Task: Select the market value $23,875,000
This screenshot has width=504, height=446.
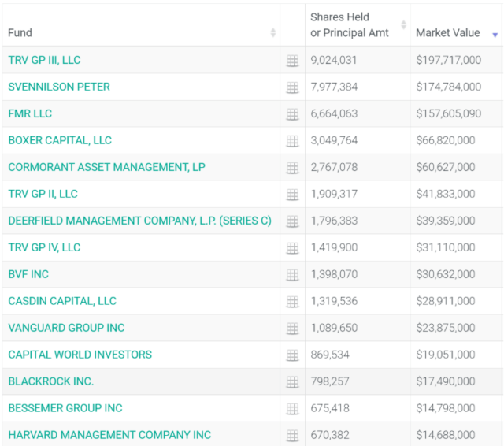Action: click(446, 328)
